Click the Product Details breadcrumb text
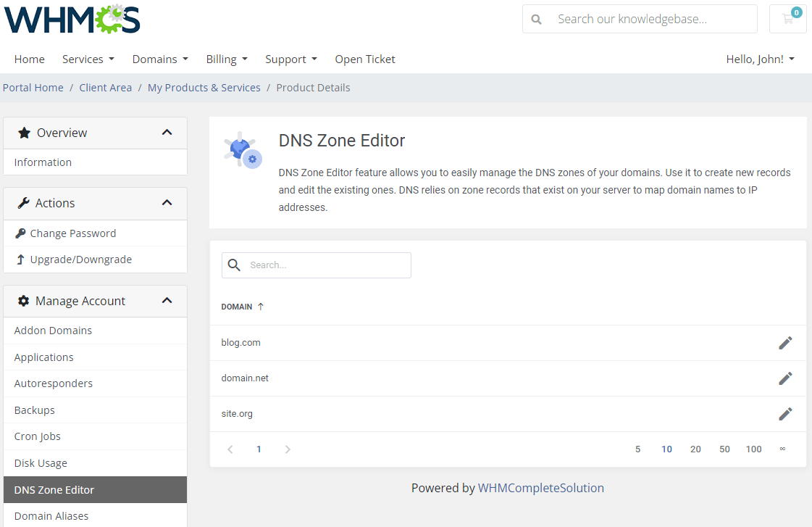The height and width of the screenshot is (527, 812). pos(314,88)
